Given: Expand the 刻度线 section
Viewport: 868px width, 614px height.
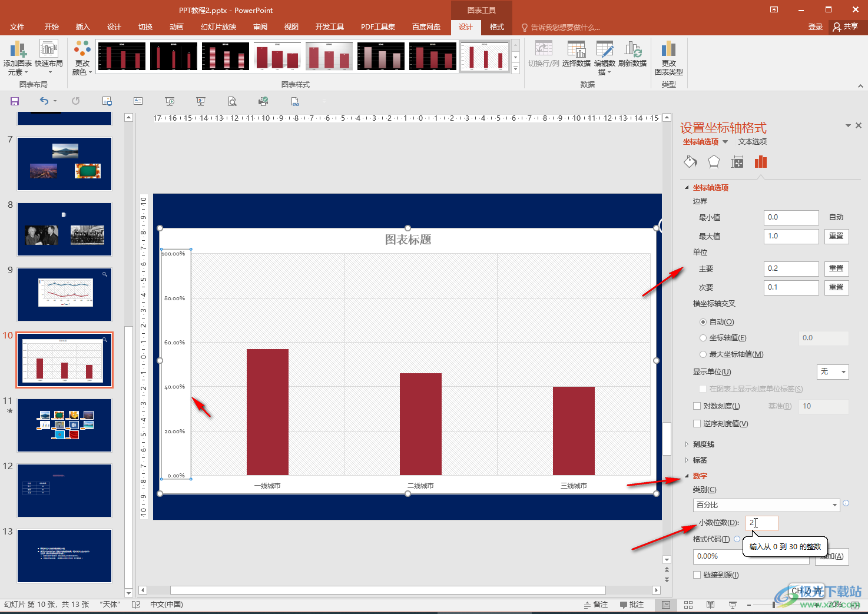Looking at the screenshot, I should point(703,444).
